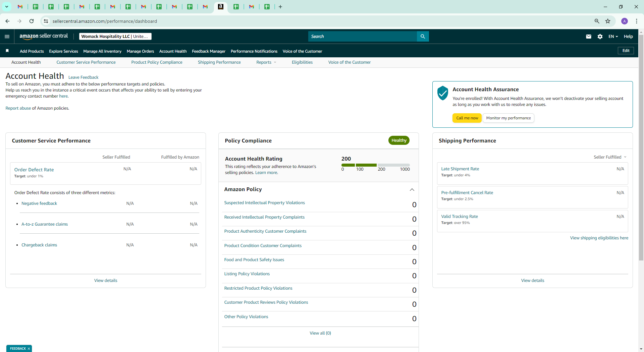Image resolution: width=644 pixels, height=352 pixels.
Task: Open Food and Product Safety Issues
Action: point(254,260)
